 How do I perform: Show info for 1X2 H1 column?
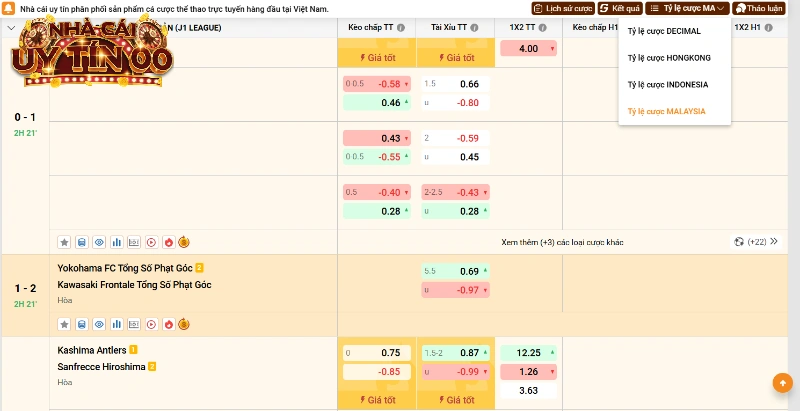768,28
